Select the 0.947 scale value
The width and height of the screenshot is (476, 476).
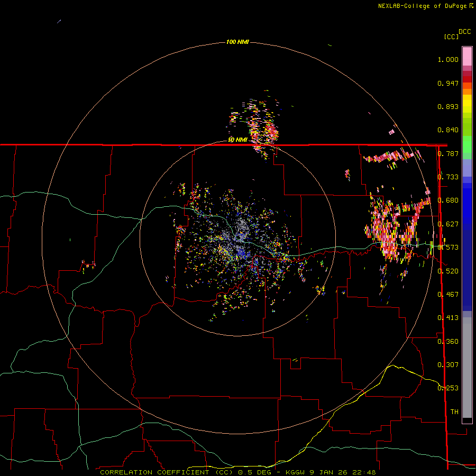(448, 83)
